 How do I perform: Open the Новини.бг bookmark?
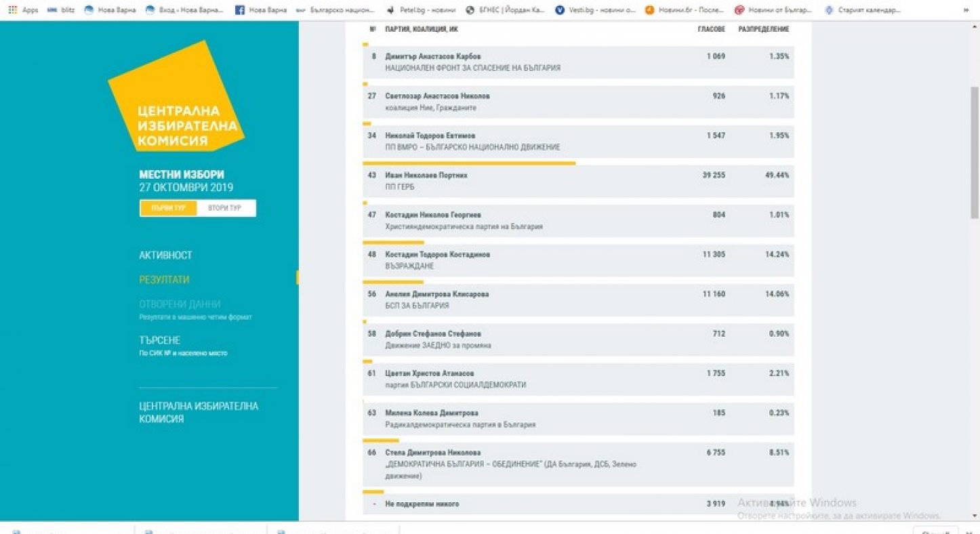pos(685,10)
